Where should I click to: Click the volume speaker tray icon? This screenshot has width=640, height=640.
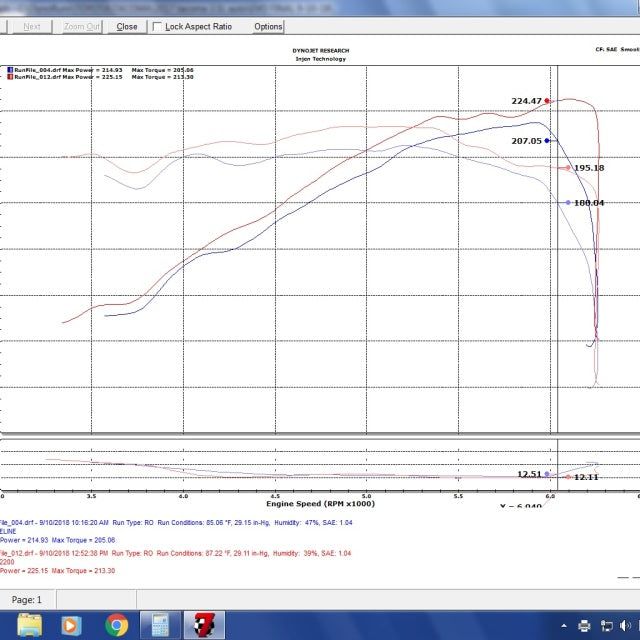point(628,625)
